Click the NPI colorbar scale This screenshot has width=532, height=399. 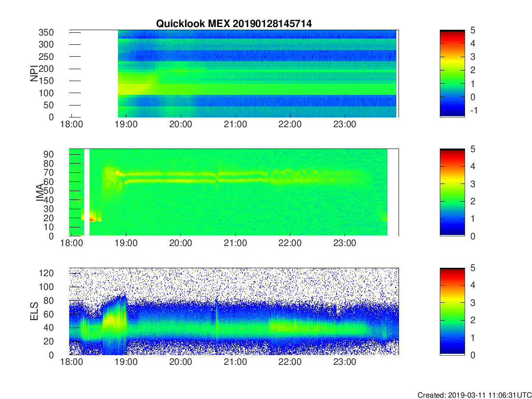(x=452, y=74)
